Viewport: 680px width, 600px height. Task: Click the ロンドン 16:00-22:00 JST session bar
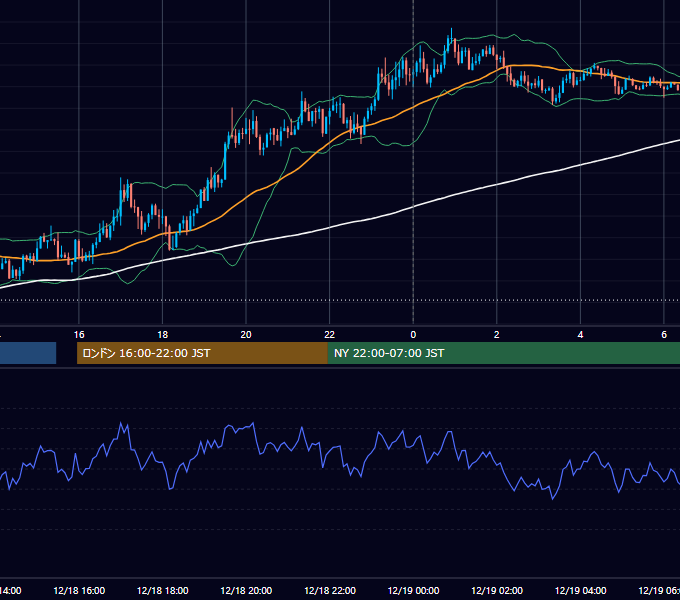click(x=202, y=353)
